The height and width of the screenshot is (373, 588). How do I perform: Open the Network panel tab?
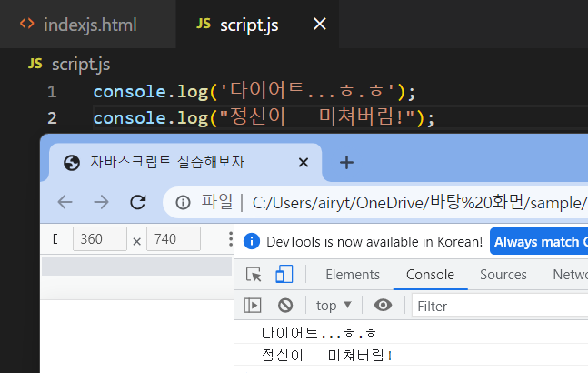[x=570, y=275]
